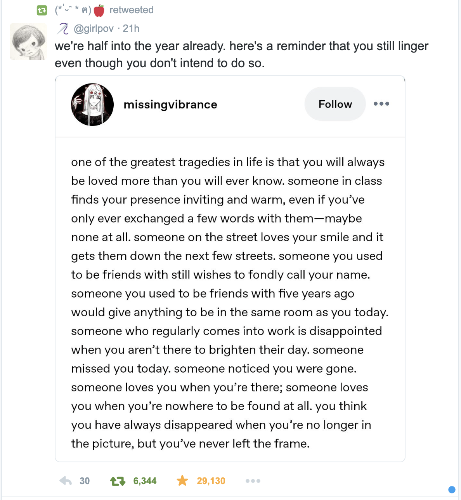Click the symbol before the @girlpov handle
This screenshot has height=500, width=461.
click(x=63, y=29)
